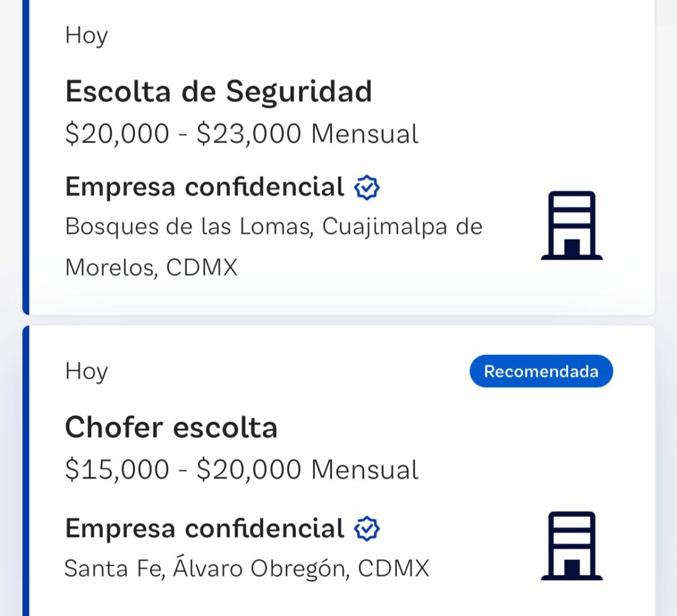Click Hoy date in Escolta de Seguridad card
This screenshot has height=616, width=677.
(x=86, y=36)
